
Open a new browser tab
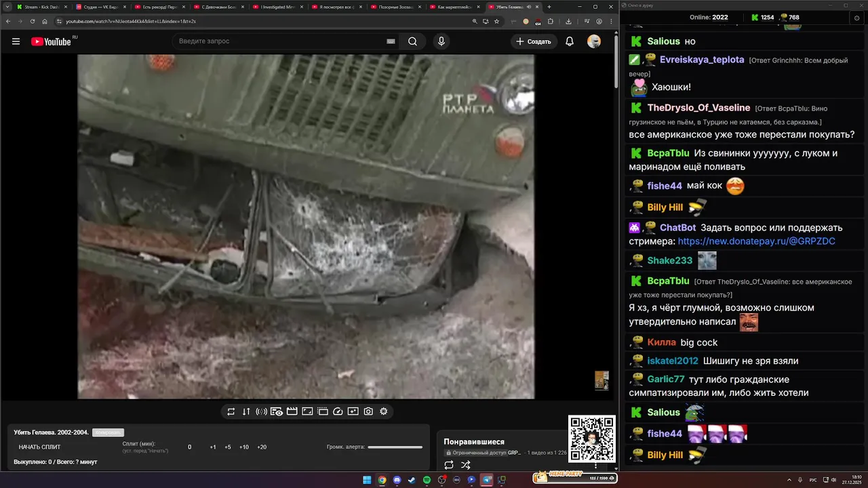pos(549,7)
